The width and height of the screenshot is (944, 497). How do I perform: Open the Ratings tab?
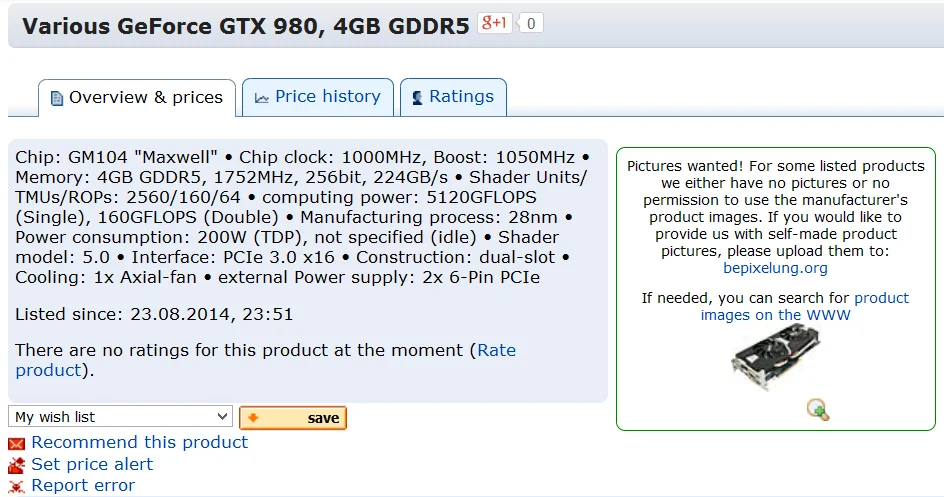click(453, 97)
